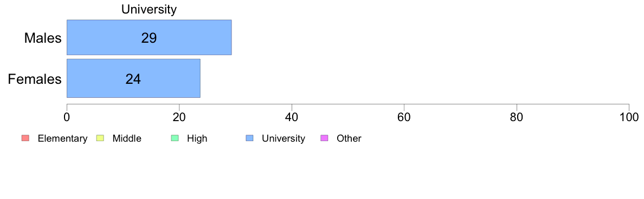Image resolution: width=644 pixels, height=199 pixels.
Task: Click the University chart title
Action: (149, 9)
